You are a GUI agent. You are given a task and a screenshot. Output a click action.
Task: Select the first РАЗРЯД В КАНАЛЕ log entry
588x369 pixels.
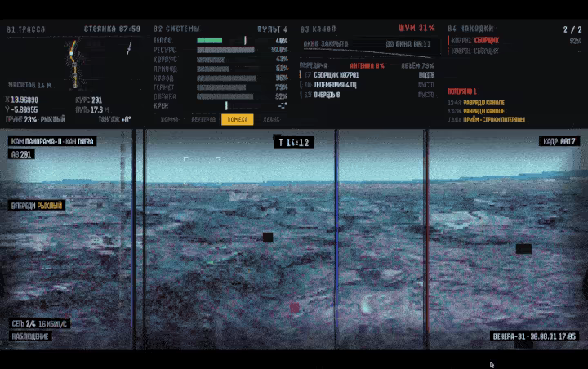[x=476, y=102]
